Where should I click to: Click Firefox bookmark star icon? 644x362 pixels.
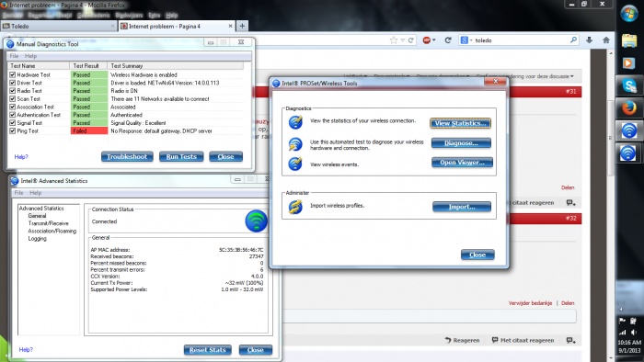tap(394, 40)
